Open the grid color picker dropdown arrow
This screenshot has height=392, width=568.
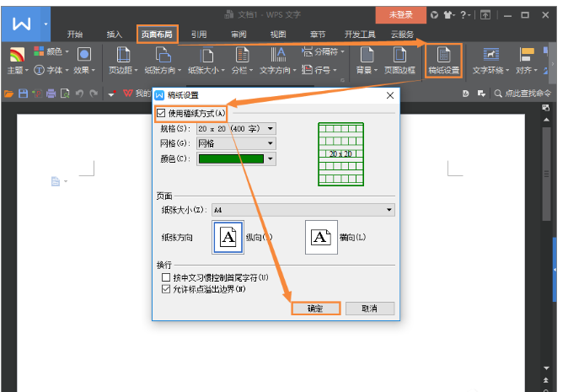[271, 158]
